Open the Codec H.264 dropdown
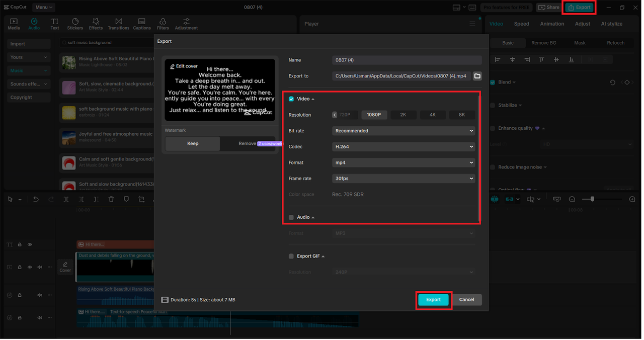This screenshot has height=340, width=644. coord(404,147)
